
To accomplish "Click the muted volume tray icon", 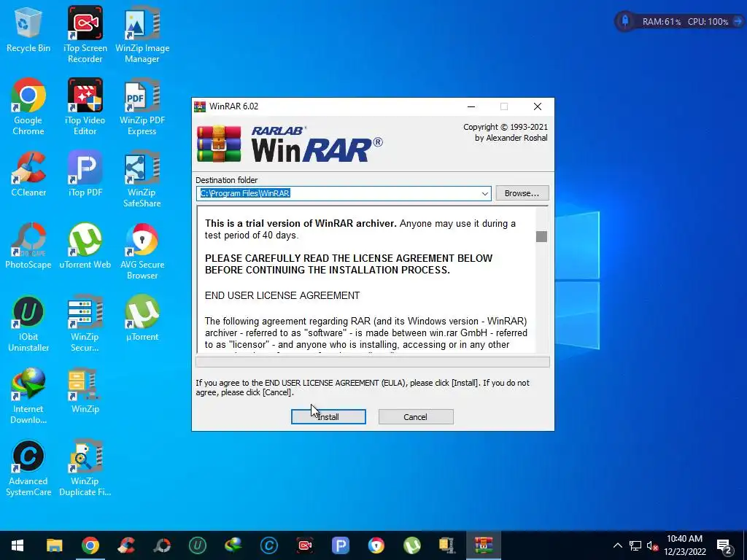I will [x=652, y=545].
